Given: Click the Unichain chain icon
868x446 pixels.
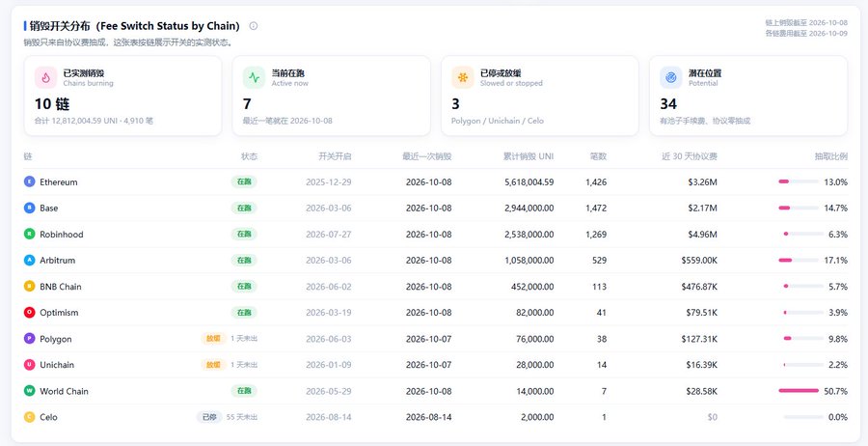Looking at the screenshot, I should (x=29, y=365).
